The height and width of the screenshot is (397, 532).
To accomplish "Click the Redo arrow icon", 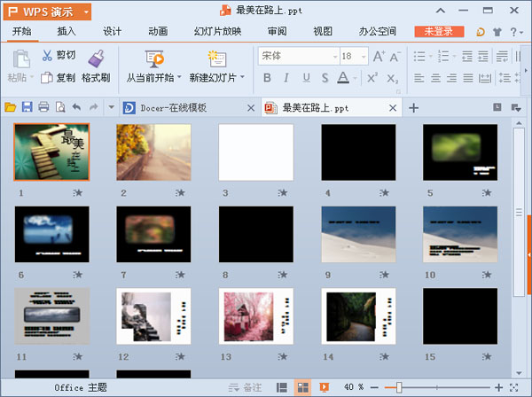I will click(93, 107).
